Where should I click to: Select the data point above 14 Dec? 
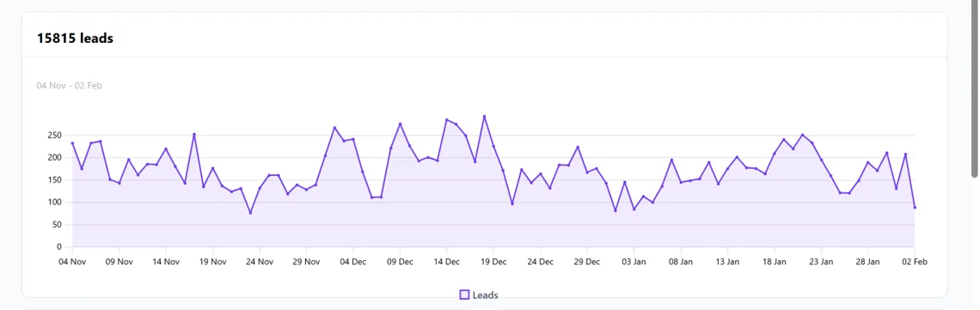click(447, 119)
